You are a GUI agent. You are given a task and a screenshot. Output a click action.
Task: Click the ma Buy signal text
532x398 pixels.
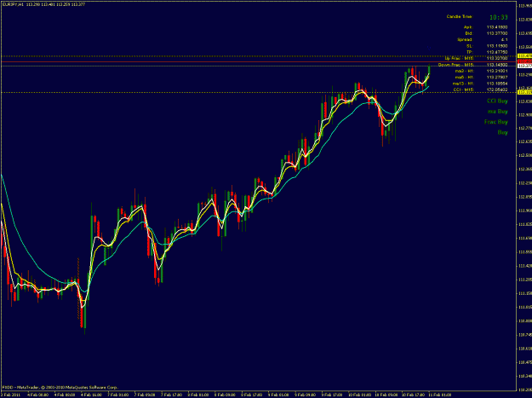pyautogui.click(x=498, y=112)
